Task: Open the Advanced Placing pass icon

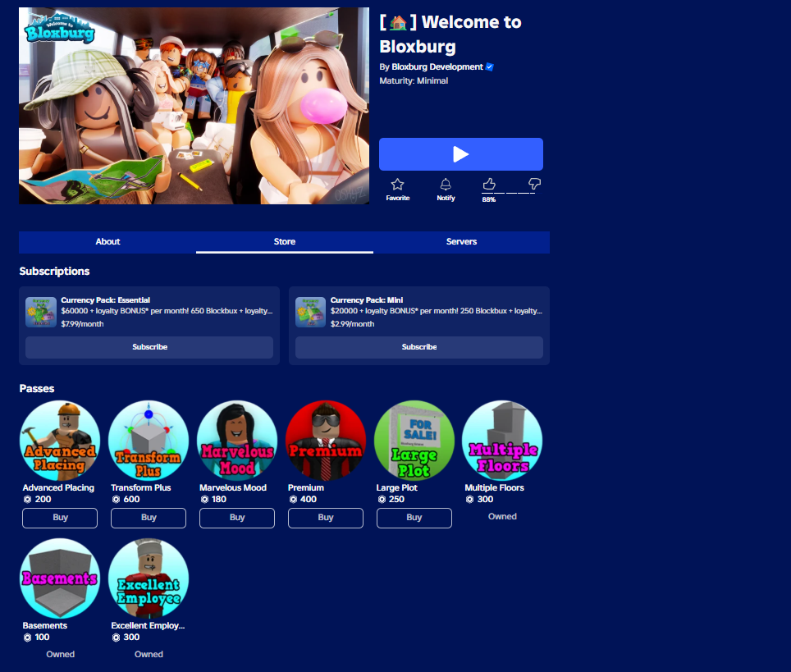Action: point(60,441)
